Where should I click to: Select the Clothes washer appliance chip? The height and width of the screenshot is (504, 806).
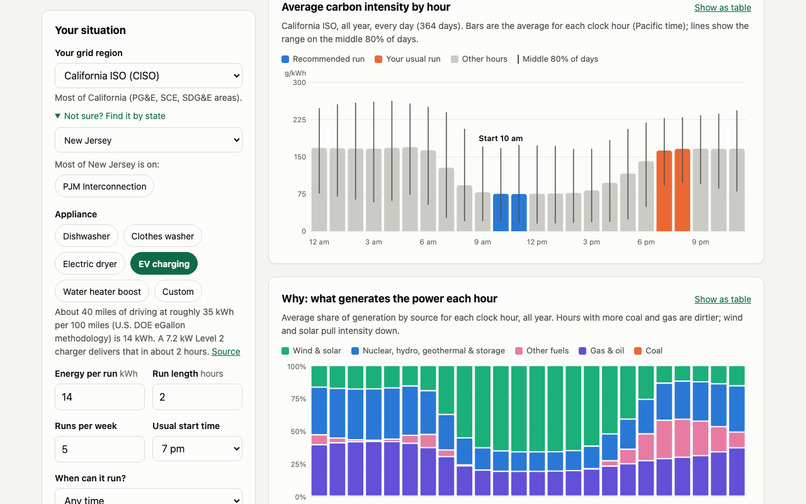162,236
